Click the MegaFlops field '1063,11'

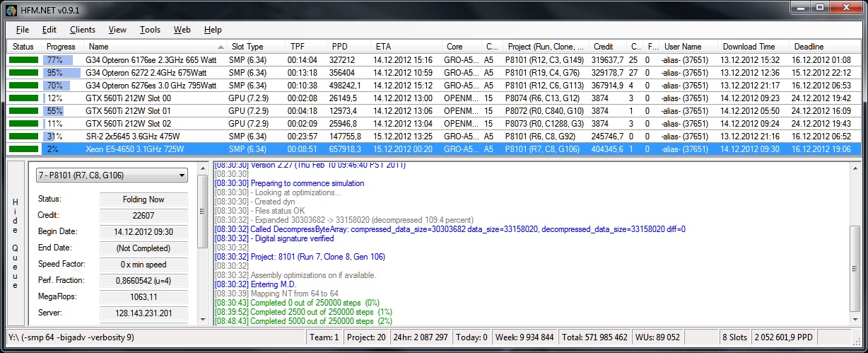tap(143, 297)
